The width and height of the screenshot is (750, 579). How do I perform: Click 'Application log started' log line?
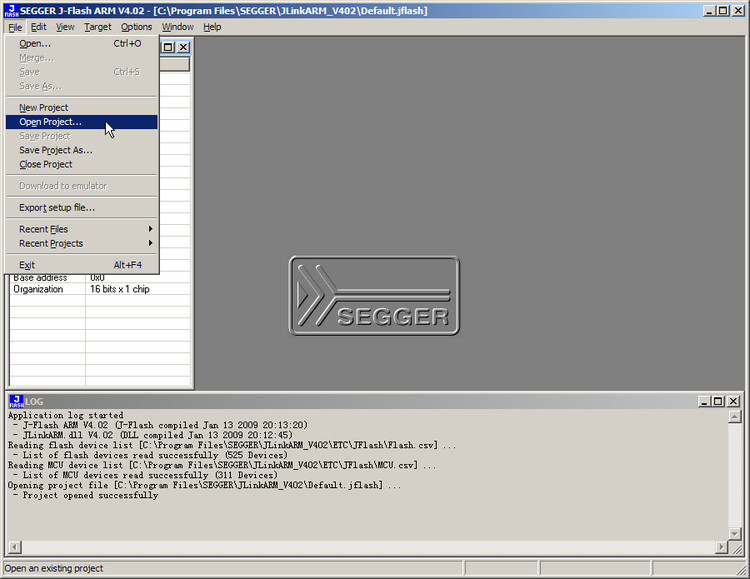tap(66, 415)
